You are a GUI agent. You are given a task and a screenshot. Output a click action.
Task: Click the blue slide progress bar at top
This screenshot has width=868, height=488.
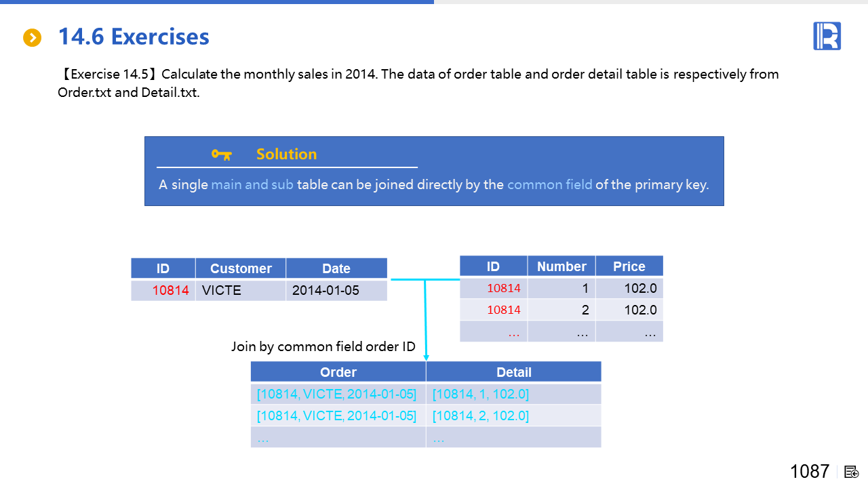coord(217,2)
